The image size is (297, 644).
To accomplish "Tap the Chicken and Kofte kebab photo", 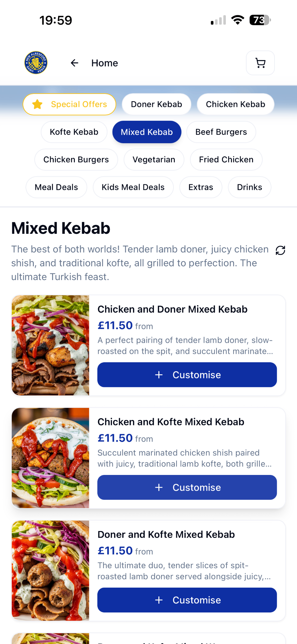I will (51, 458).
